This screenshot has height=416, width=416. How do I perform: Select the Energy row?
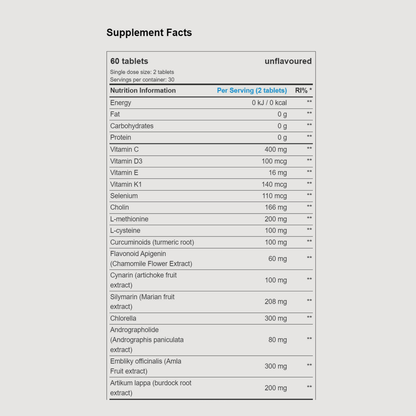pyautogui.click(x=211, y=103)
